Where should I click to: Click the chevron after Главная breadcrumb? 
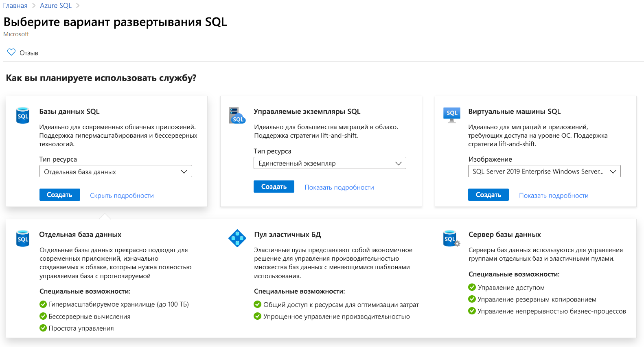[34, 6]
